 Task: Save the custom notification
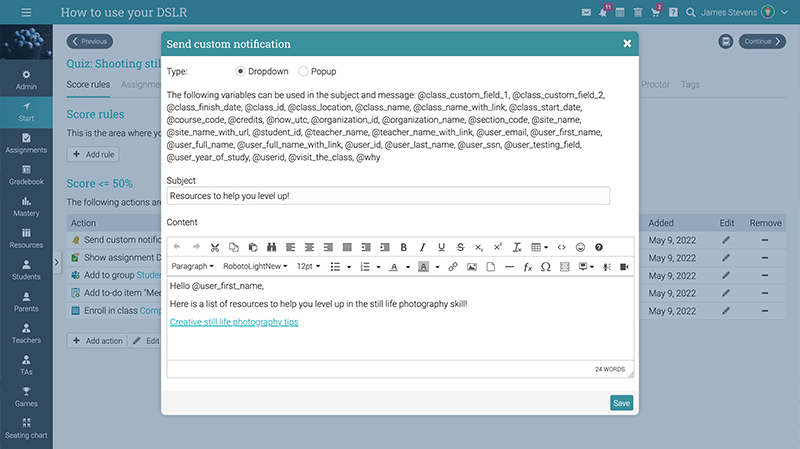[x=621, y=403]
